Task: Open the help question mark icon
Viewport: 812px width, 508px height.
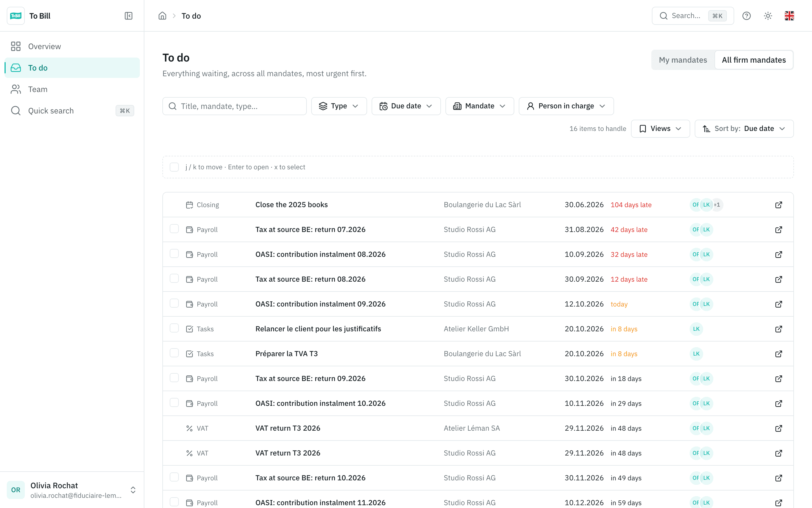Action: 747,16
